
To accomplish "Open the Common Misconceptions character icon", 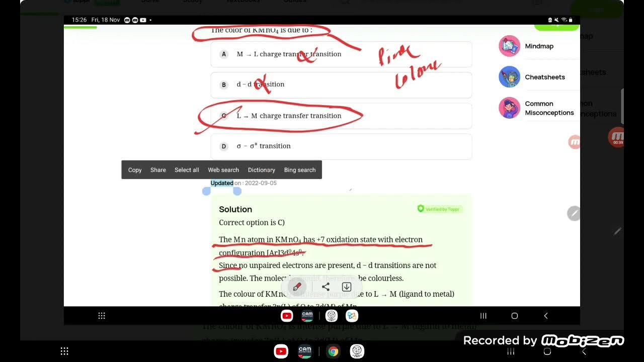I will (x=509, y=108).
